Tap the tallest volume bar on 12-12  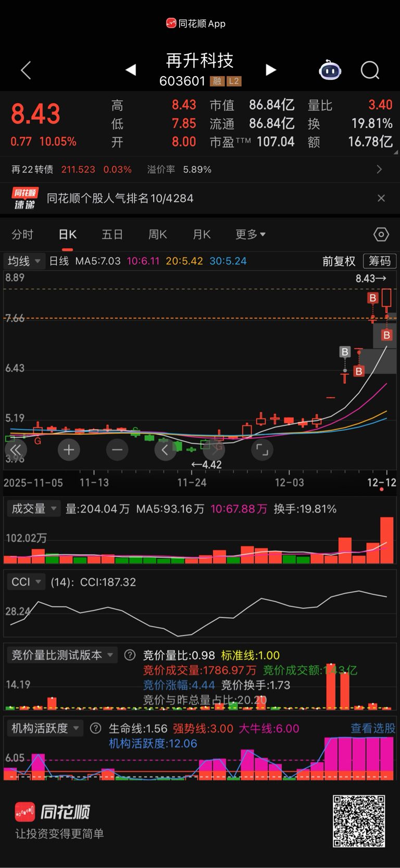387,540
